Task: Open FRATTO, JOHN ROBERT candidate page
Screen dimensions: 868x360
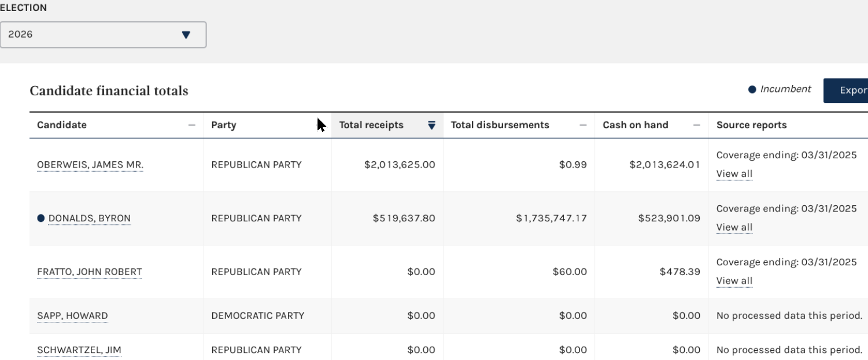Action: (x=89, y=272)
